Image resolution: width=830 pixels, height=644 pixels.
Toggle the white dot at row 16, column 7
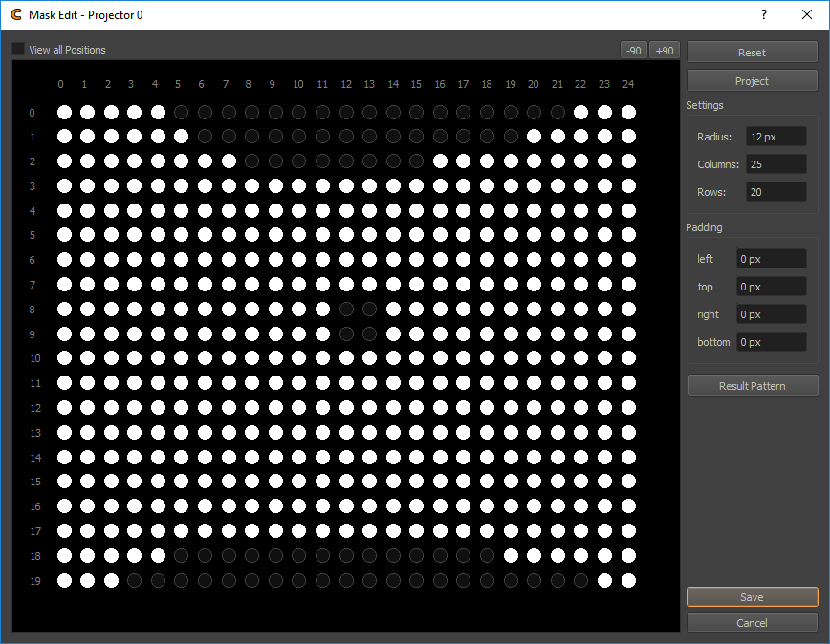[229, 506]
